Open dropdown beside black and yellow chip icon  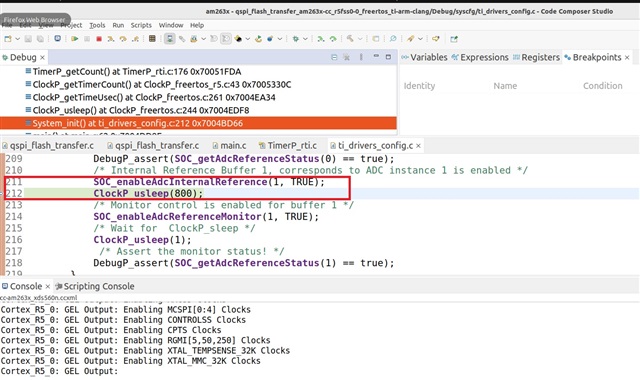[x=248, y=39]
